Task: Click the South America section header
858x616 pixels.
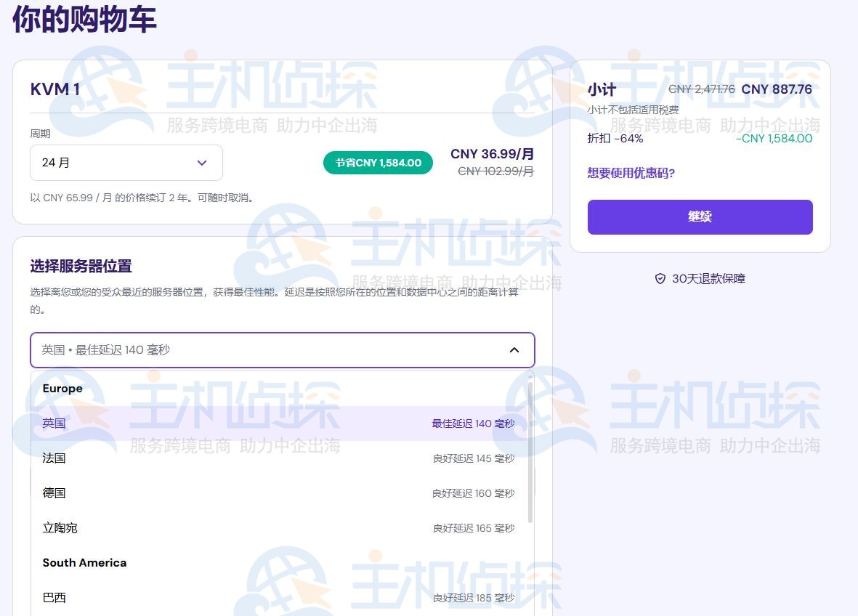Action: (x=84, y=562)
